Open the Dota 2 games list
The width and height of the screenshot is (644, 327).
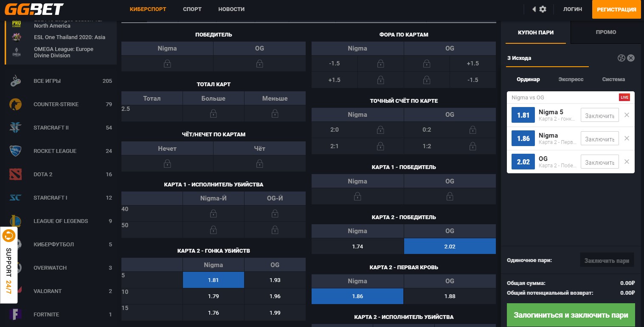[x=61, y=174]
